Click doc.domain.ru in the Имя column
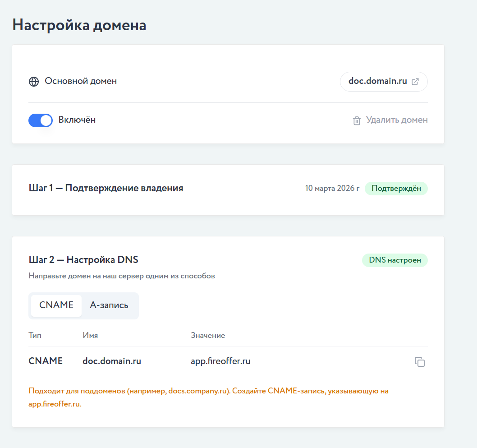The image size is (477, 448). click(112, 361)
